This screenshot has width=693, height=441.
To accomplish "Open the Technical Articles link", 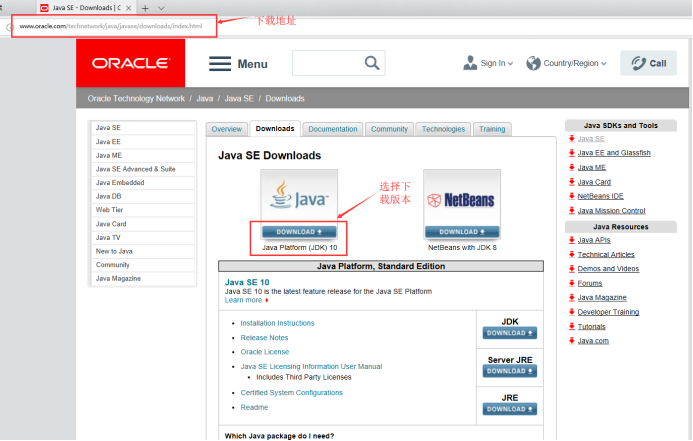I will point(606,255).
